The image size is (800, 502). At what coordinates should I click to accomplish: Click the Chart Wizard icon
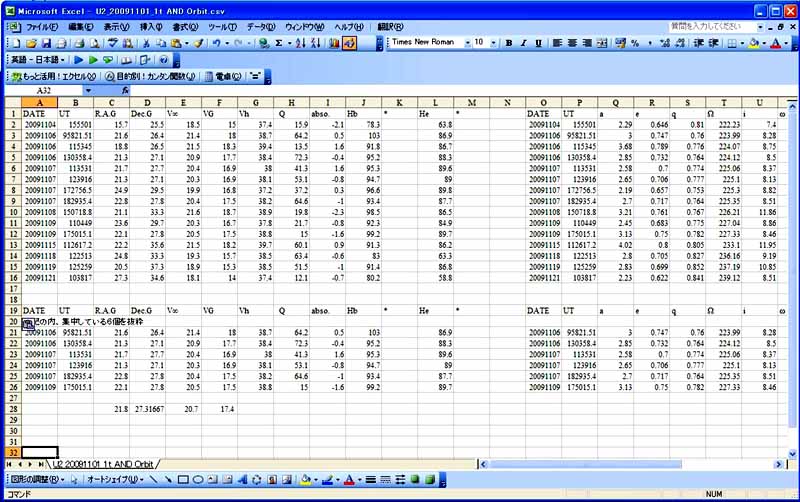(x=334, y=43)
